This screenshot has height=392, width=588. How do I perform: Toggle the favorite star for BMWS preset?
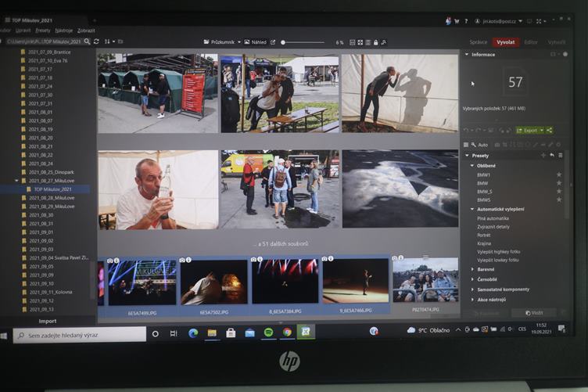(x=559, y=200)
